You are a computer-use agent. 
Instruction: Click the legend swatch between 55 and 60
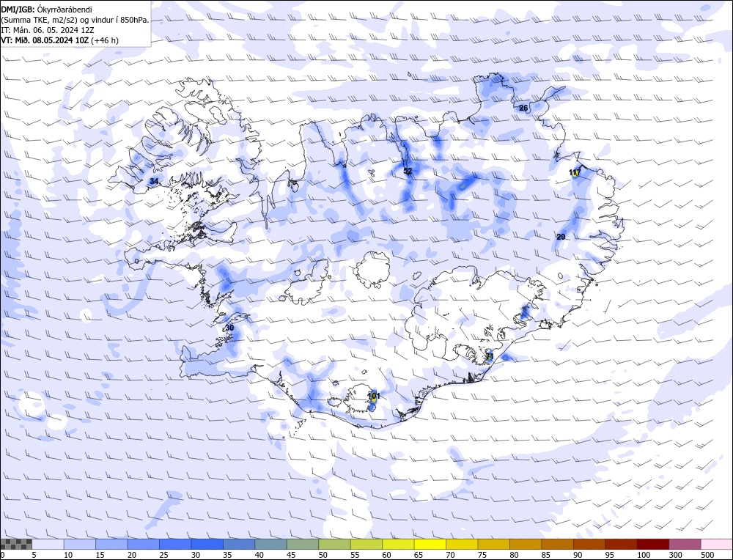tap(366, 544)
